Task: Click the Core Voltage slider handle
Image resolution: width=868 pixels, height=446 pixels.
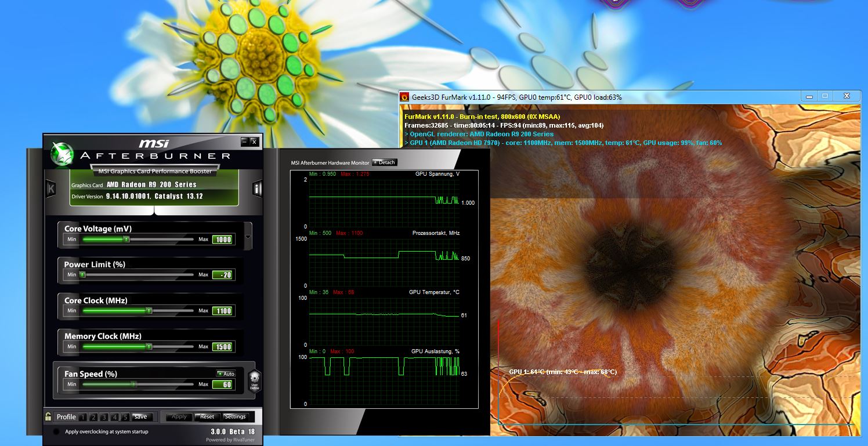Action: [126, 239]
